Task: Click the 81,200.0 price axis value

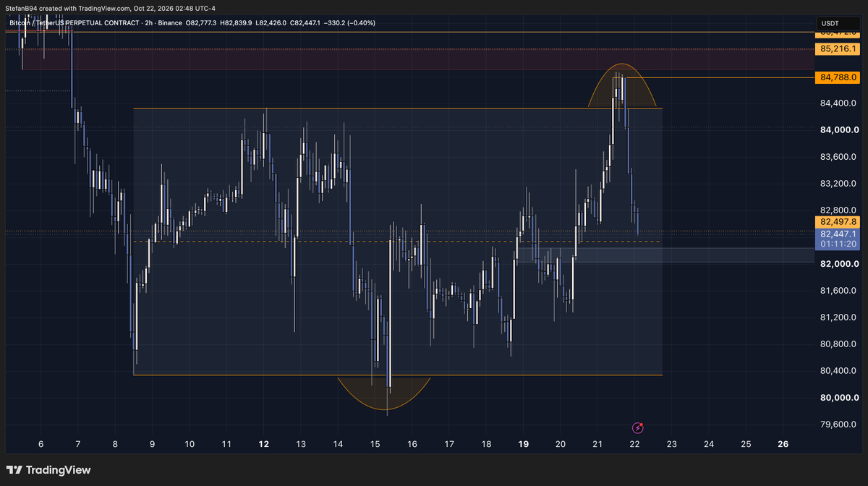Action: [x=839, y=317]
